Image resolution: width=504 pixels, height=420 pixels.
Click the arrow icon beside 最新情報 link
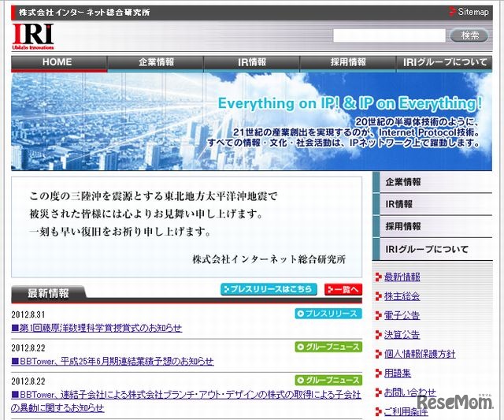coord(378,277)
